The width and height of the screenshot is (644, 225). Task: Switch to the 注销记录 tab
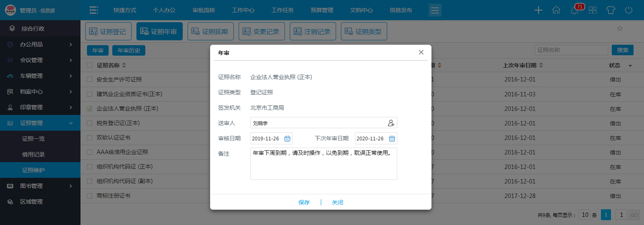coord(313,31)
